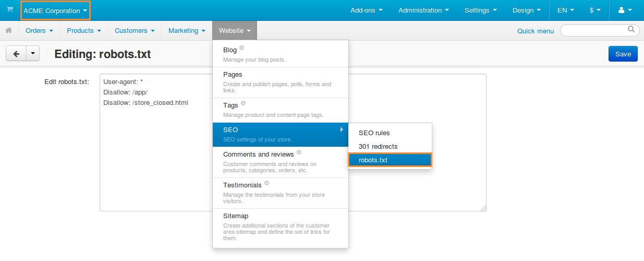644x261 pixels.
Task: Click inside the top search field
Action: [600, 30]
